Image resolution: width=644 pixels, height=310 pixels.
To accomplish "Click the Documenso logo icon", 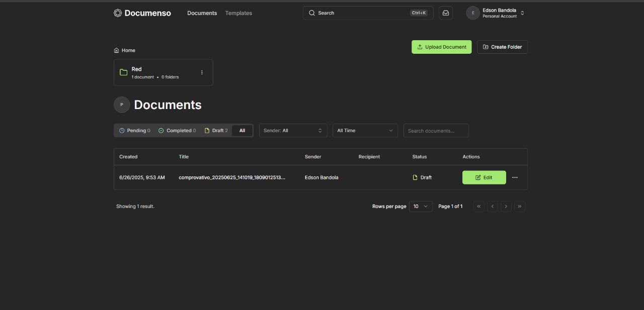I will (x=118, y=13).
